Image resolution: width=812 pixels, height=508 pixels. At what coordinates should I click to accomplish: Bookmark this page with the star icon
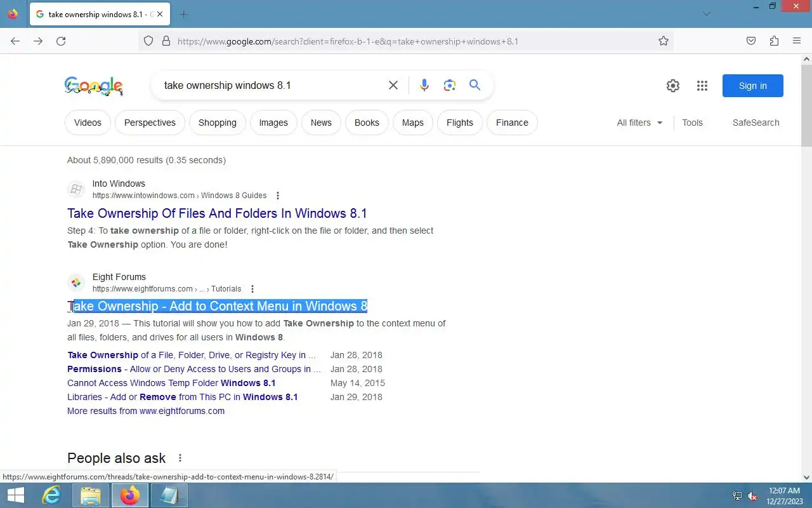[x=664, y=41]
